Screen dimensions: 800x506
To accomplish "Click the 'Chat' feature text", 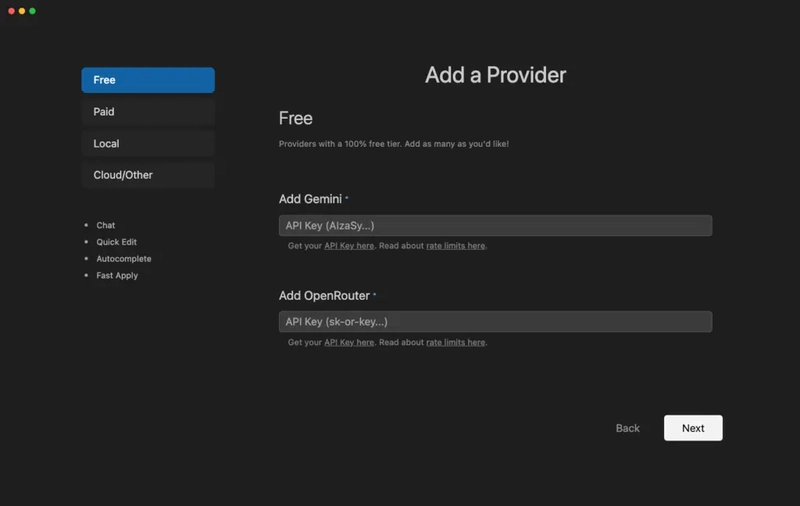I will (106, 225).
